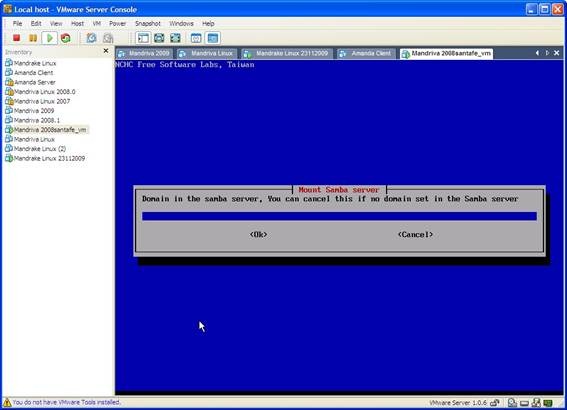
Task: Switch to the Amanda Client tab
Action: [366, 54]
